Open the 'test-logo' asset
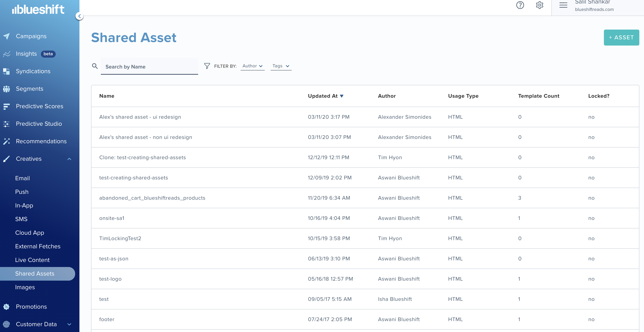 pyautogui.click(x=110, y=279)
